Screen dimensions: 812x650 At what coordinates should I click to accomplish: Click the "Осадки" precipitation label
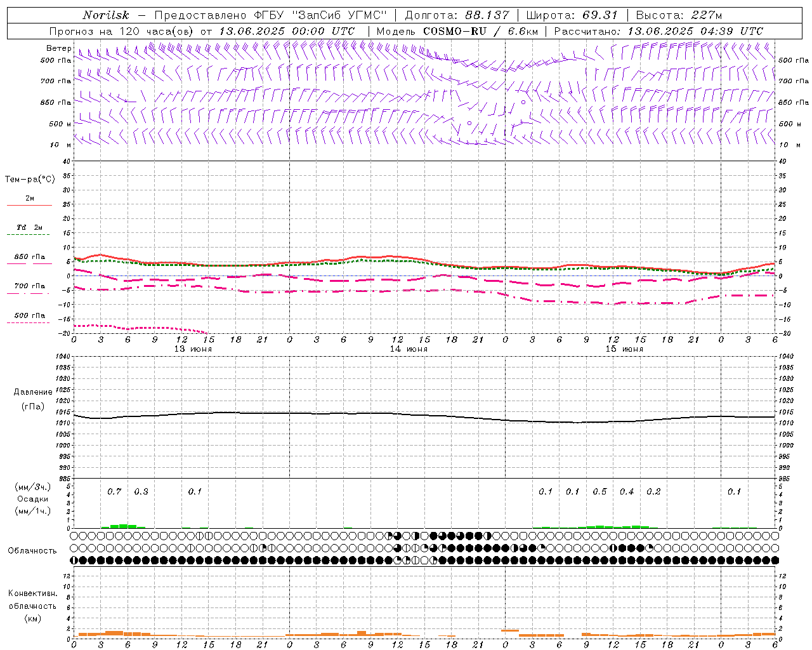[32, 499]
